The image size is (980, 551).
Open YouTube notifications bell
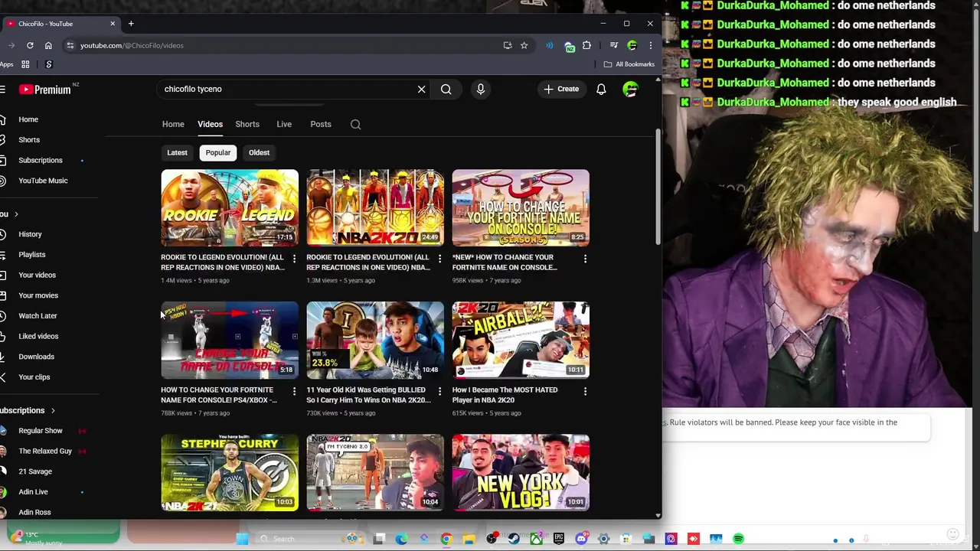point(601,90)
